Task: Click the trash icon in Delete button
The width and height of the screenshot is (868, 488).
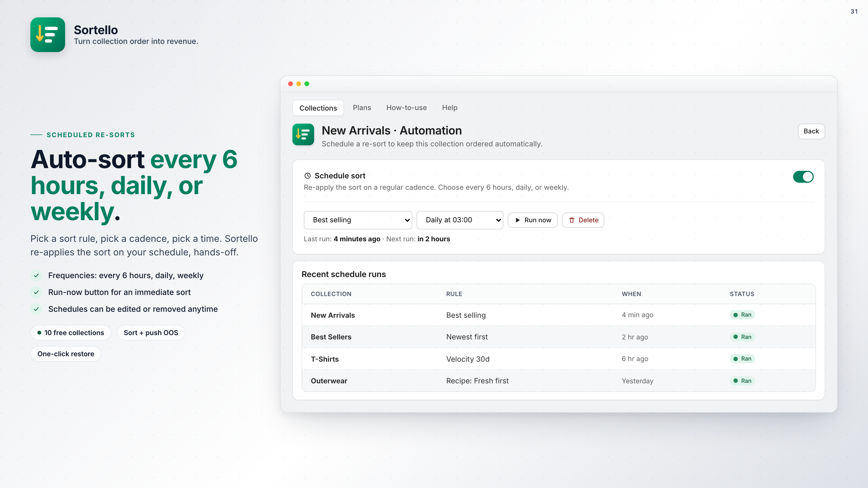Action: point(572,220)
